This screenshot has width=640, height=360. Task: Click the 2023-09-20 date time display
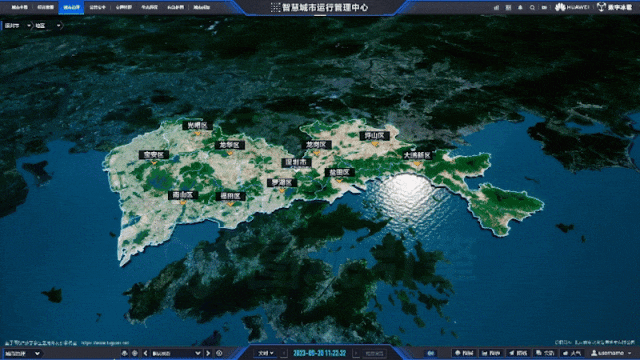[320, 353]
